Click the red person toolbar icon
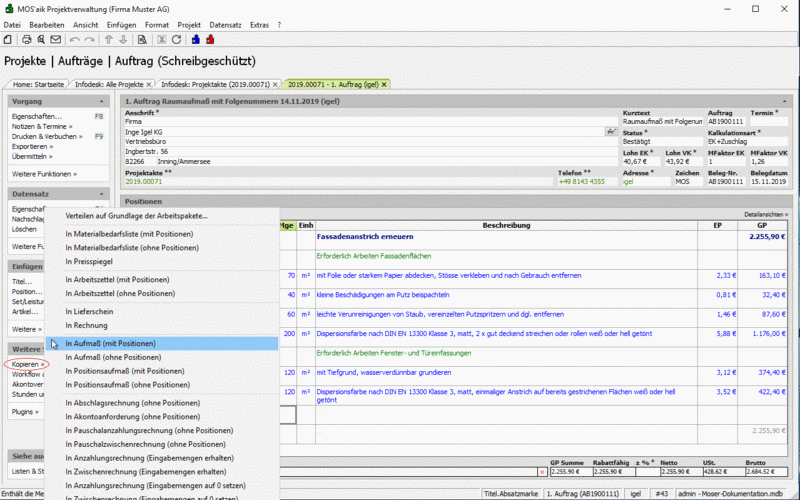 [210, 39]
